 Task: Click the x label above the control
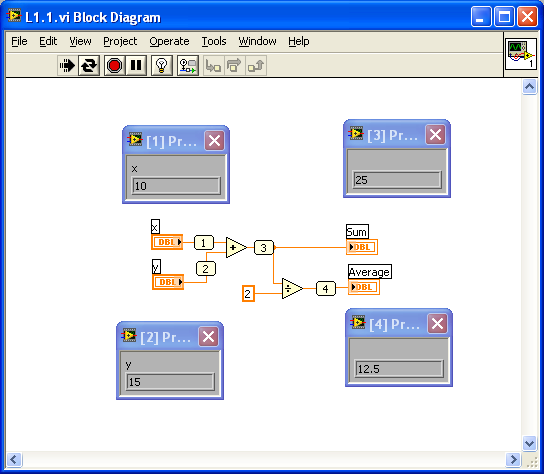click(x=155, y=227)
